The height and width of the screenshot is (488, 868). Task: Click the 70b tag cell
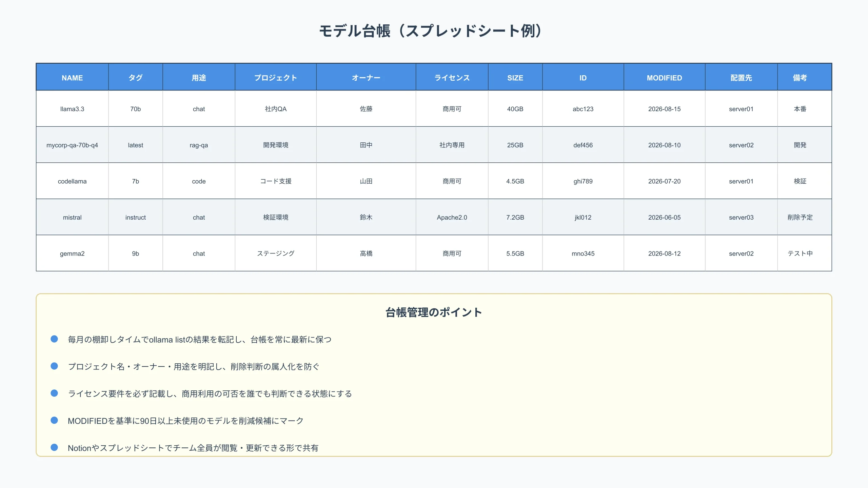(136, 109)
